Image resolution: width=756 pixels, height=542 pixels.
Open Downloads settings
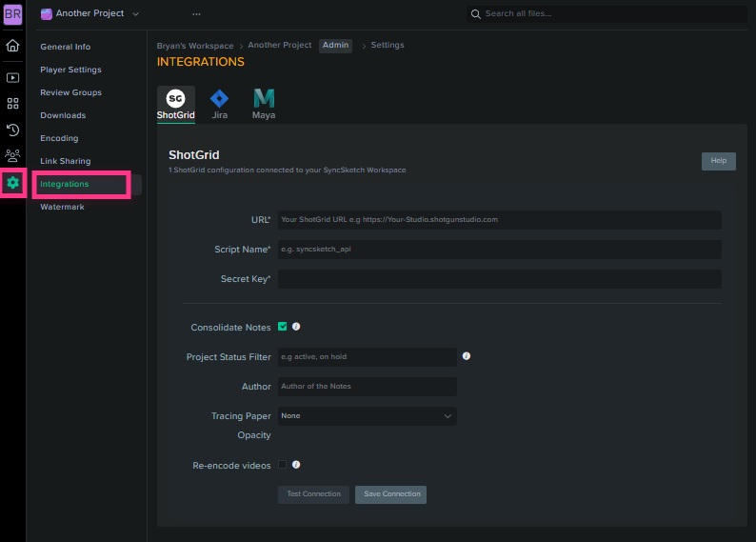pyautogui.click(x=63, y=115)
